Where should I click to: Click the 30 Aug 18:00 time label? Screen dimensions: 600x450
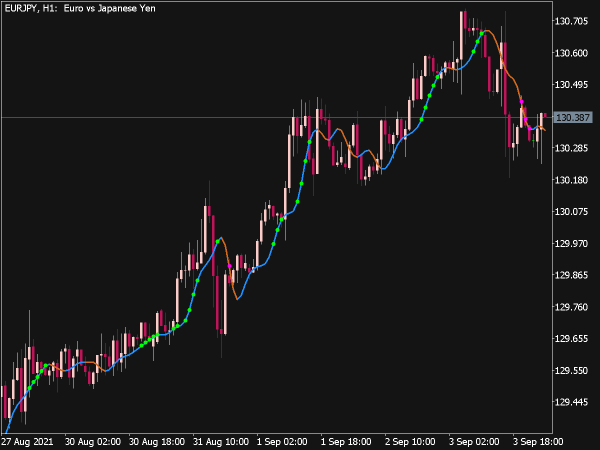tap(157, 442)
